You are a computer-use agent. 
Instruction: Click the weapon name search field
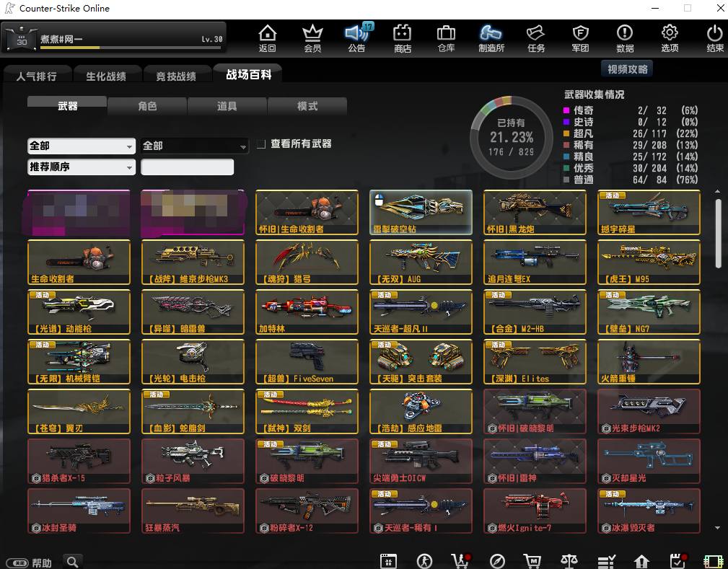click(x=187, y=167)
